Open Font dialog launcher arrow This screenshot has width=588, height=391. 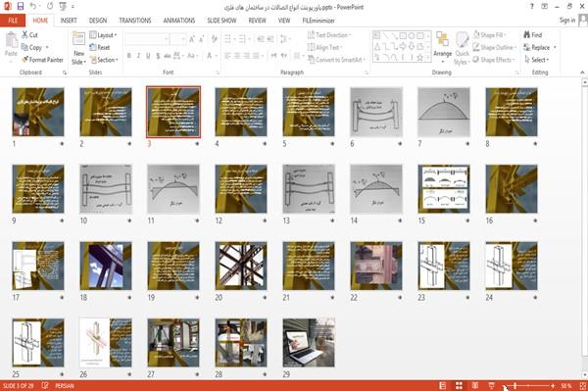pyautogui.click(x=218, y=73)
